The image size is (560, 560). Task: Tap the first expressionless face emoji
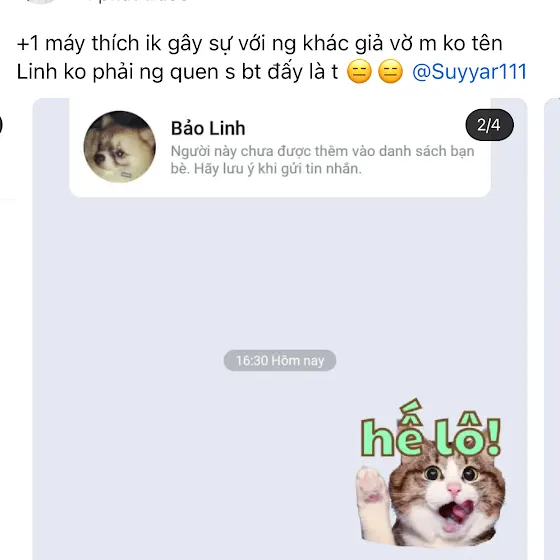359,71
